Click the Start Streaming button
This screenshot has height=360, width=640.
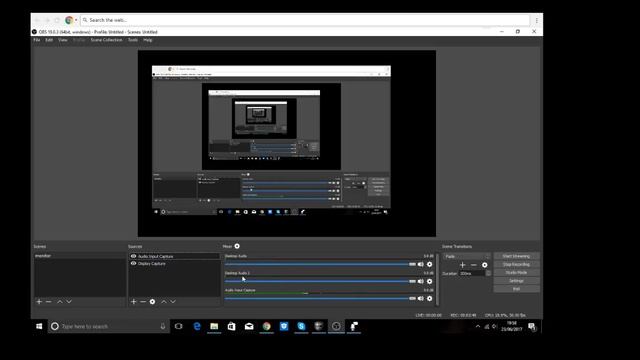click(x=516, y=256)
